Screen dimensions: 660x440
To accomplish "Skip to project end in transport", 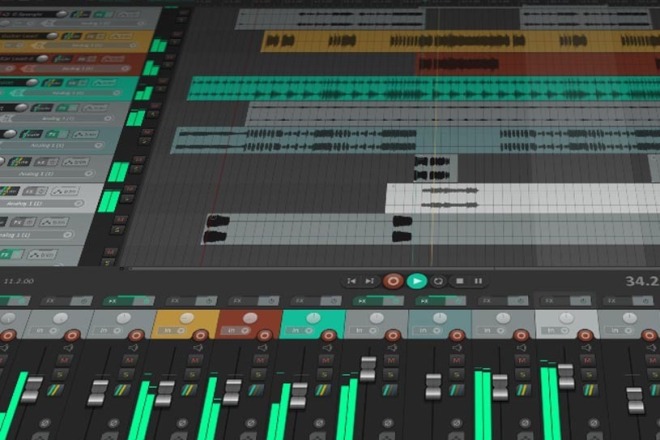I will 370,281.
